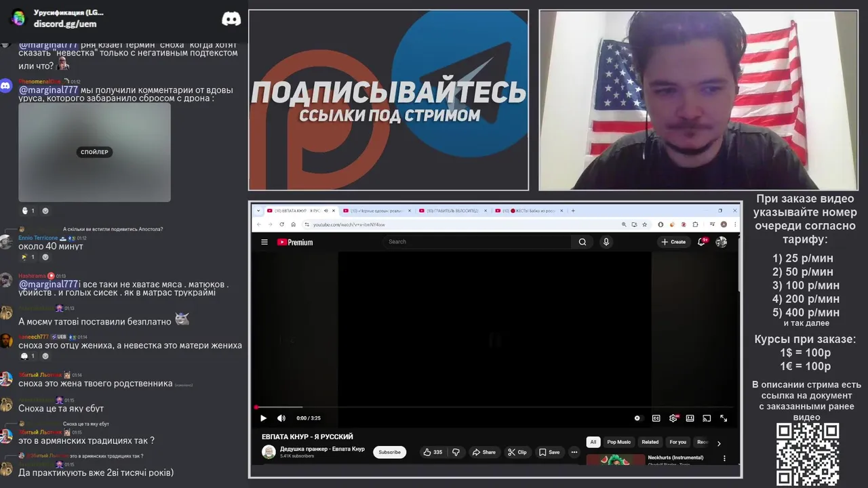The height and width of the screenshot is (488, 868).
Task: Select the Pop Music filter chip
Action: (618, 442)
